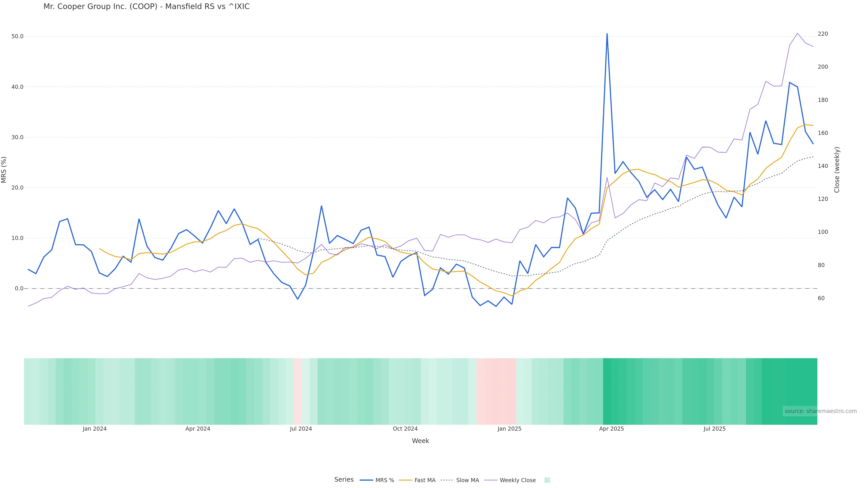Select the Jul 2025 x-axis label
The image size is (868, 488).
click(714, 429)
